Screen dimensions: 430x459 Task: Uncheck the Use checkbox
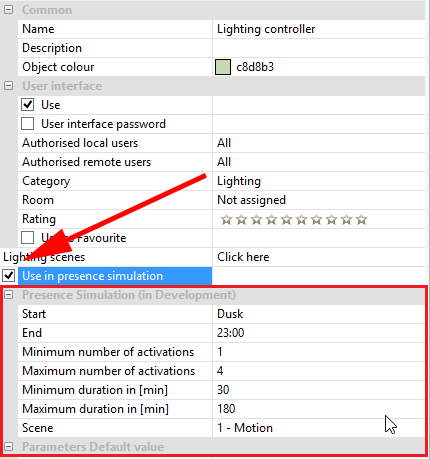tap(27, 105)
